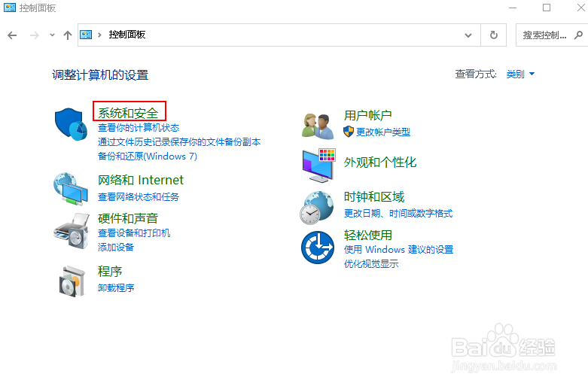
Task: Open the 类别 view-by dropdown
Action: tap(520, 74)
